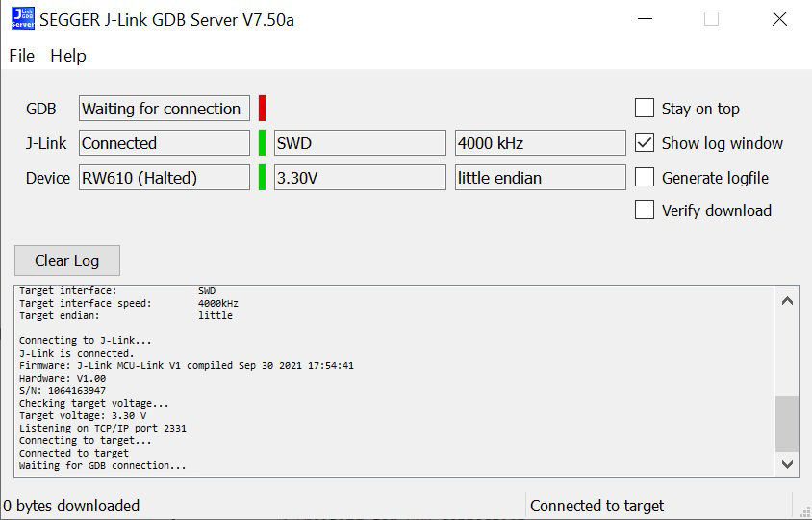
Task: Click the green J-Link status indicator
Action: click(x=262, y=143)
